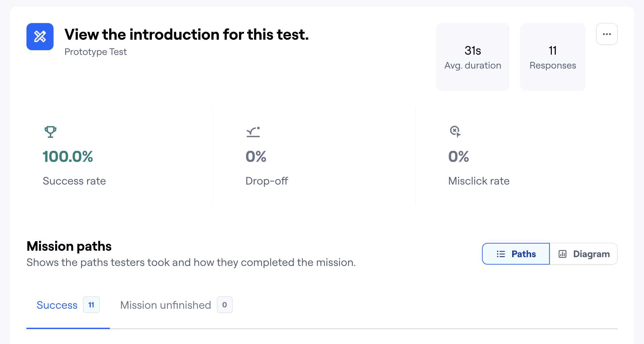Switch view to Diagram

pos(583,254)
